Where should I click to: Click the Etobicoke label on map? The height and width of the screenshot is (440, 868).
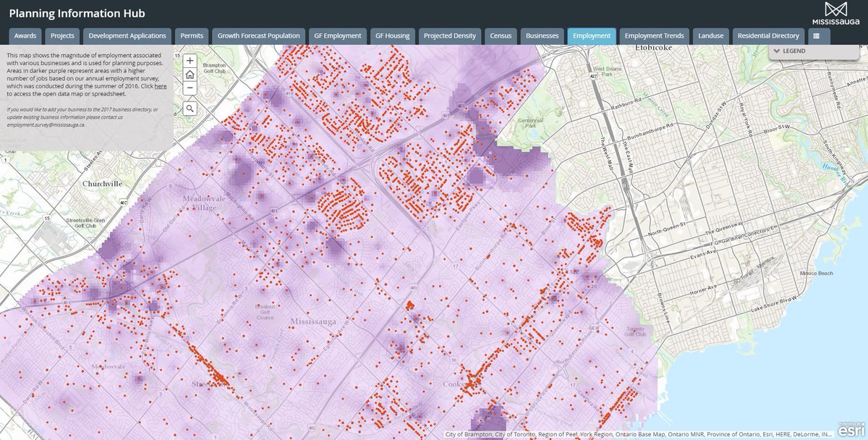click(x=655, y=47)
